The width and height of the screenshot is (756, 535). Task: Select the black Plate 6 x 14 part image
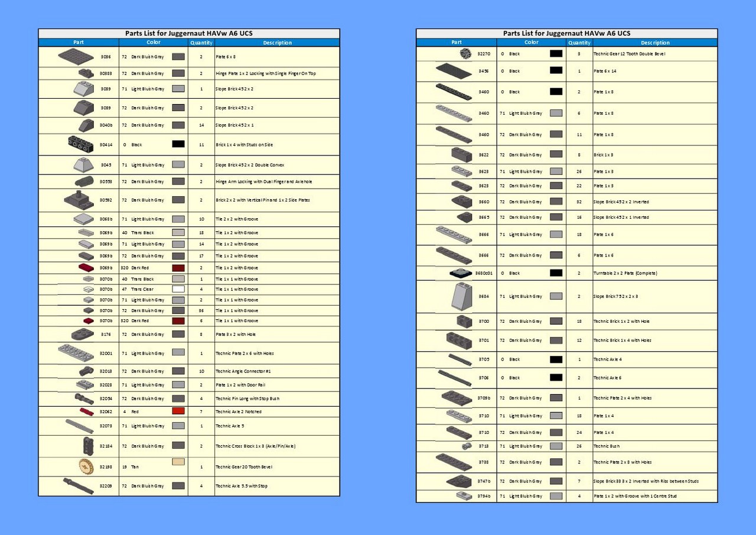tap(454, 71)
